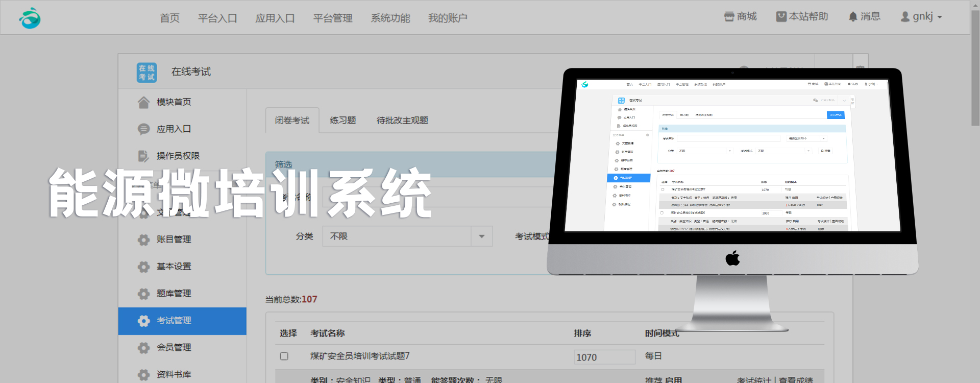Open 平台入口 top menu item
This screenshot has height=383, width=980.
point(217,18)
